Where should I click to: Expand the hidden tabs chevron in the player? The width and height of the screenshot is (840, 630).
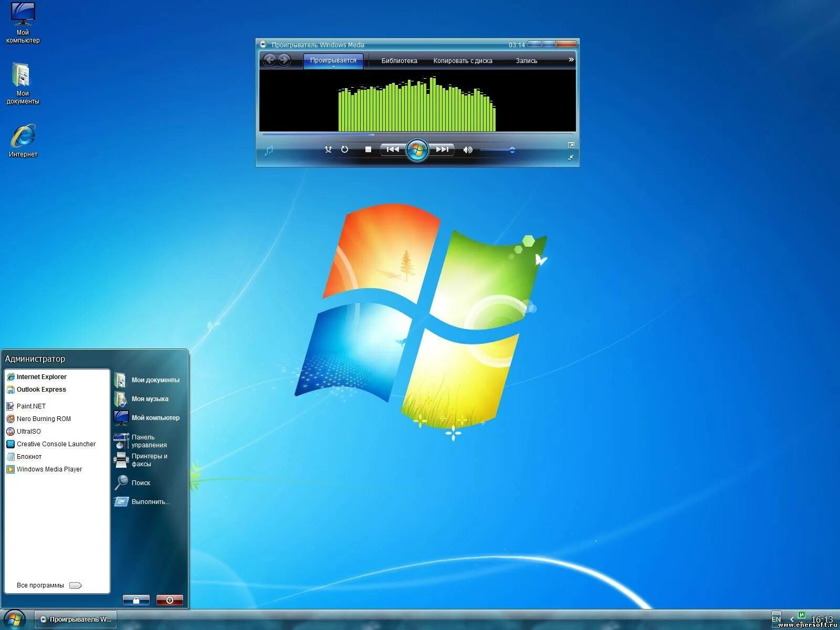coord(571,60)
